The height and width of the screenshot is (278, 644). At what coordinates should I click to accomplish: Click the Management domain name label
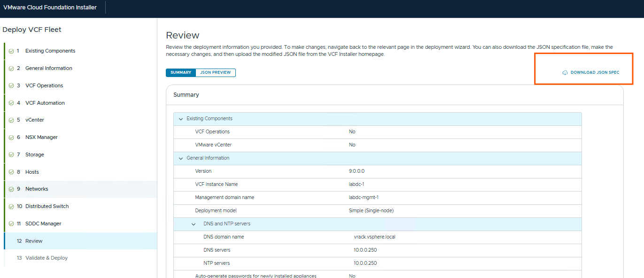[225, 197]
